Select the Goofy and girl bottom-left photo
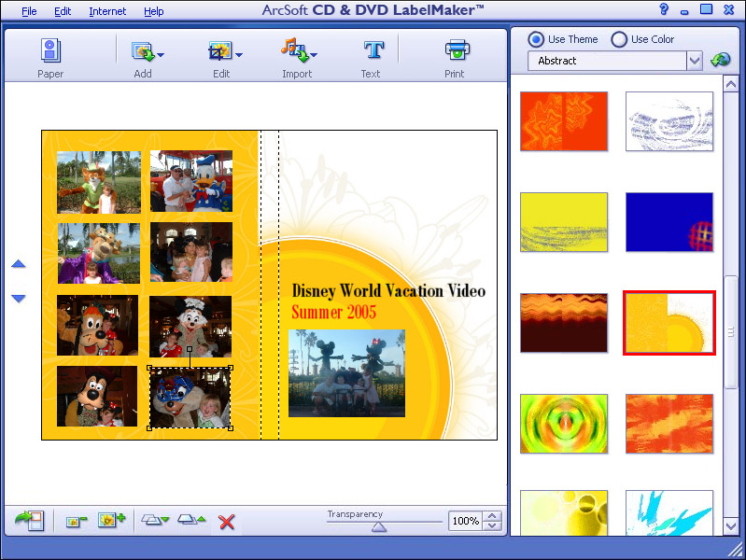This screenshot has height=560, width=746. click(97, 396)
